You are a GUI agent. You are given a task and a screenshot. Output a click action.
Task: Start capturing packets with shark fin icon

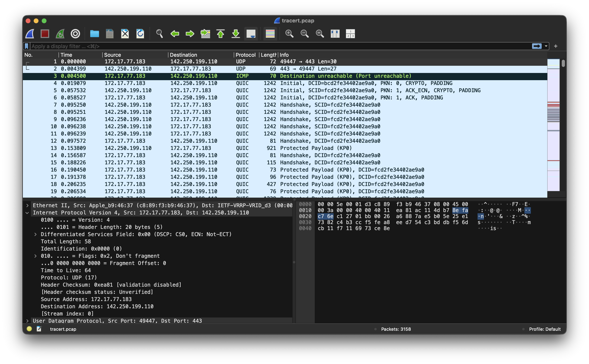[30, 34]
